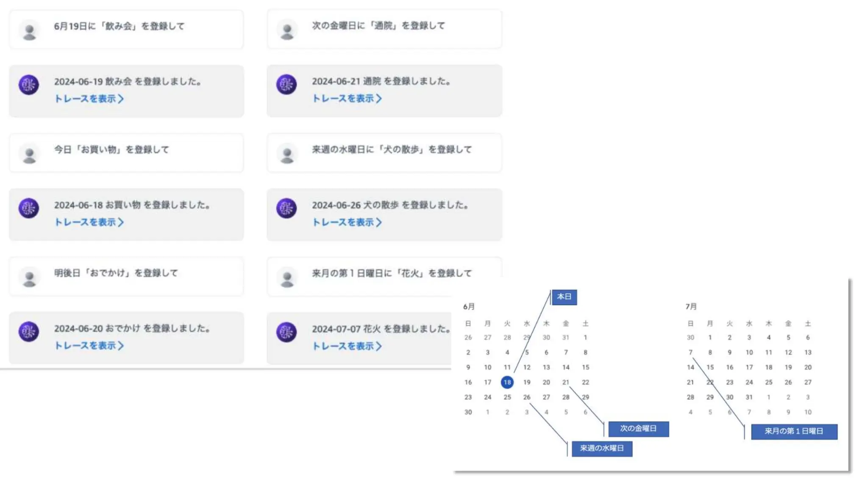Open trace link under 2024-07-07 花火
The height and width of the screenshot is (488, 868).
(347, 346)
